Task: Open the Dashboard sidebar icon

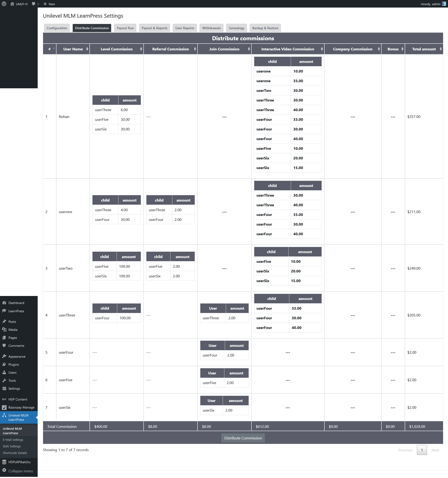Action: click(4, 303)
